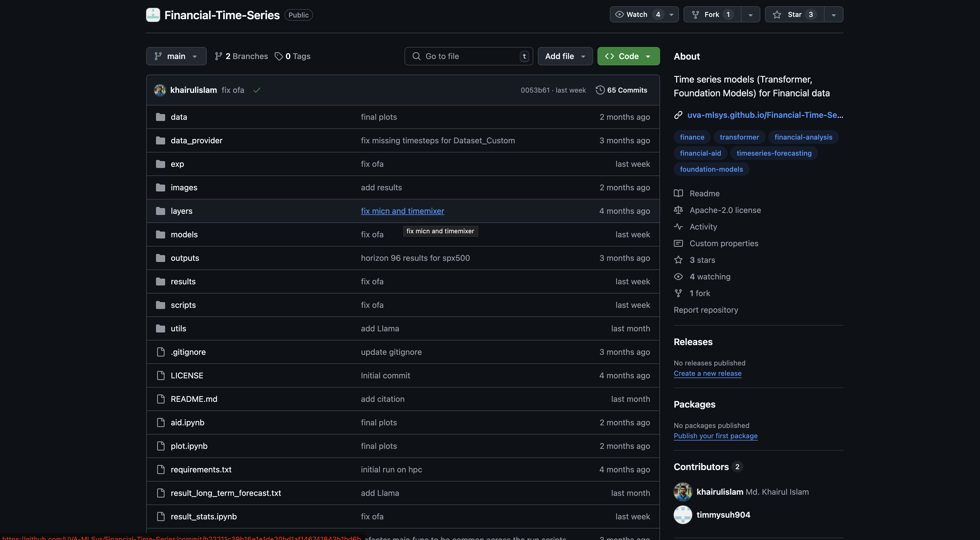The height and width of the screenshot is (540, 980).
Task: Open the star lists dropdown arrow
Action: pos(833,14)
